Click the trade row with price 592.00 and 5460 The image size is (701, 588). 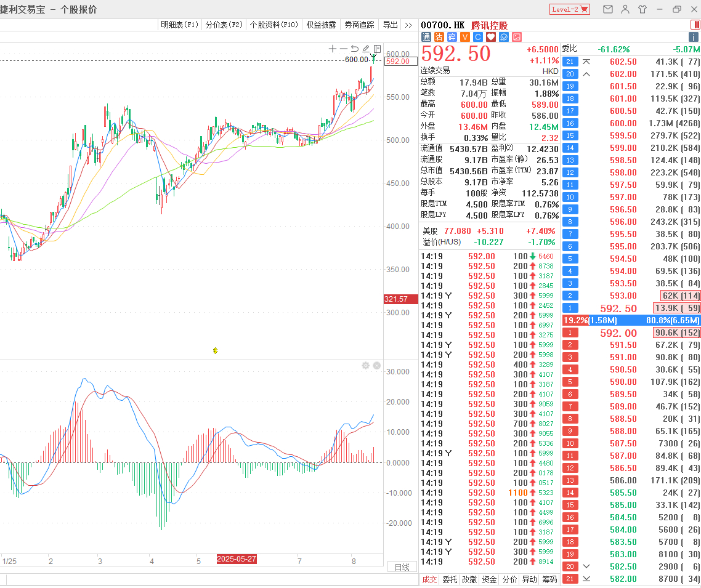(x=490, y=257)
